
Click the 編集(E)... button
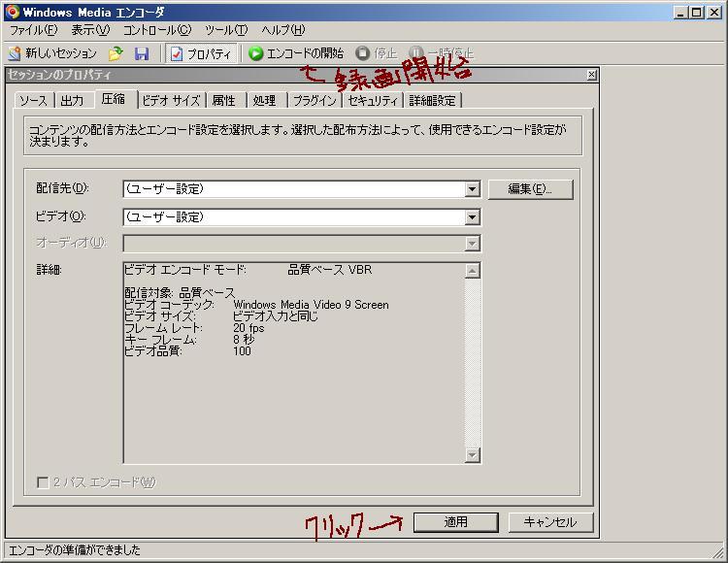531,189
